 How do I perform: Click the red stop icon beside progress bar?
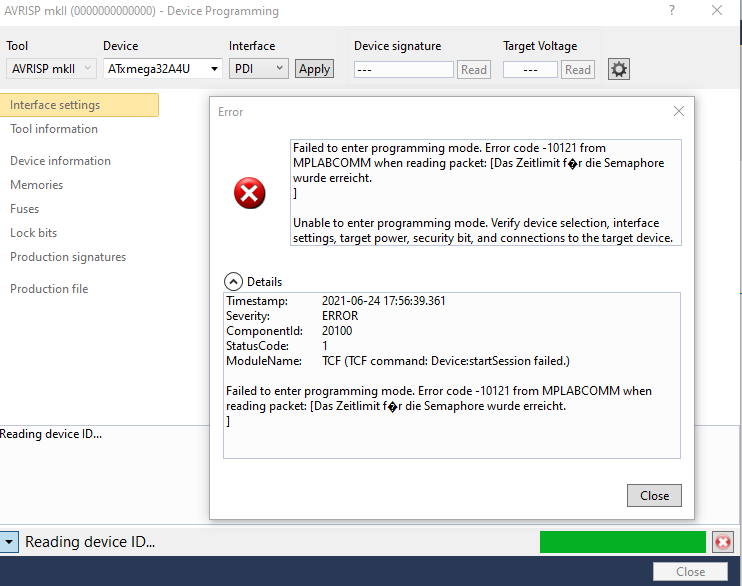coord(723,542)
